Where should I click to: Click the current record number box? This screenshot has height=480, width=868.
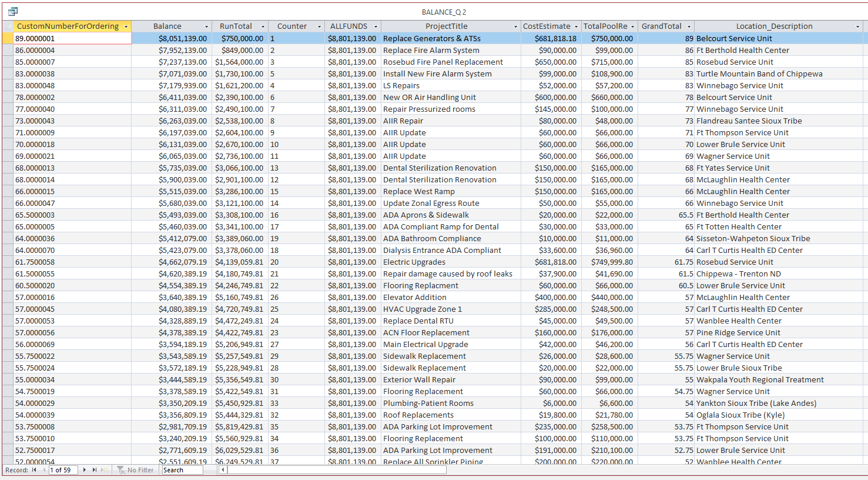pos(63,470)
